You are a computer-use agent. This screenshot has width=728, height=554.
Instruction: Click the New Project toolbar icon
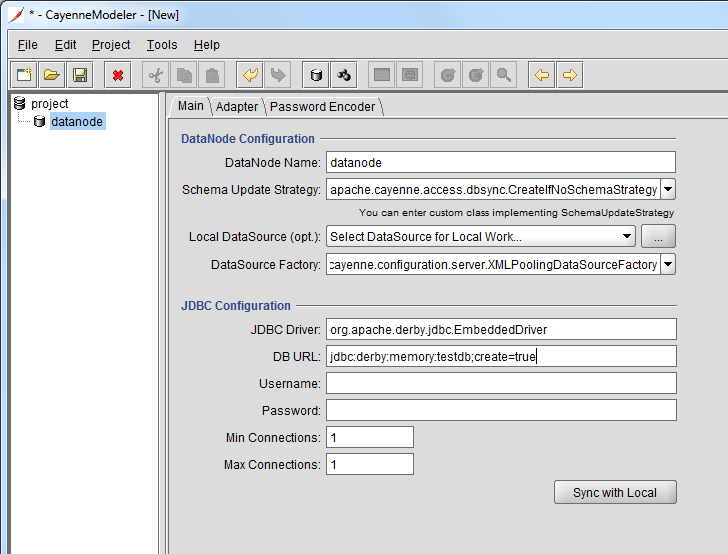point(24,75)
